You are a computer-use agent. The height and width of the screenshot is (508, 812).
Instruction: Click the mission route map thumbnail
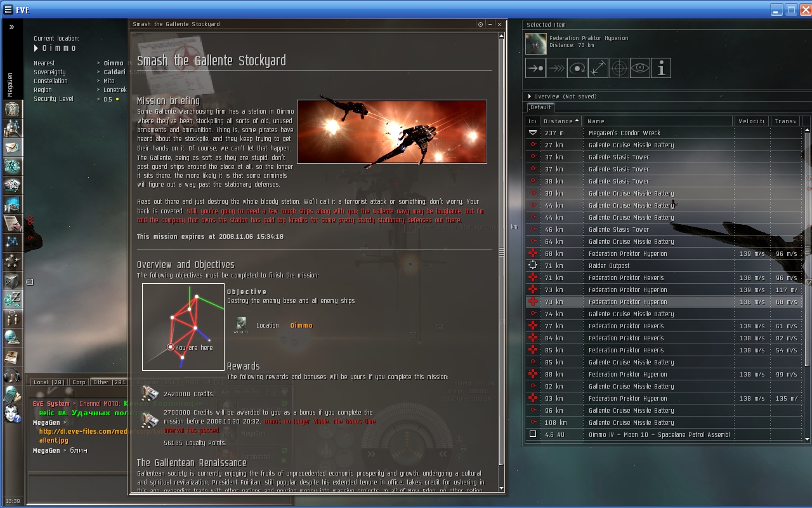tap(183, 327)
